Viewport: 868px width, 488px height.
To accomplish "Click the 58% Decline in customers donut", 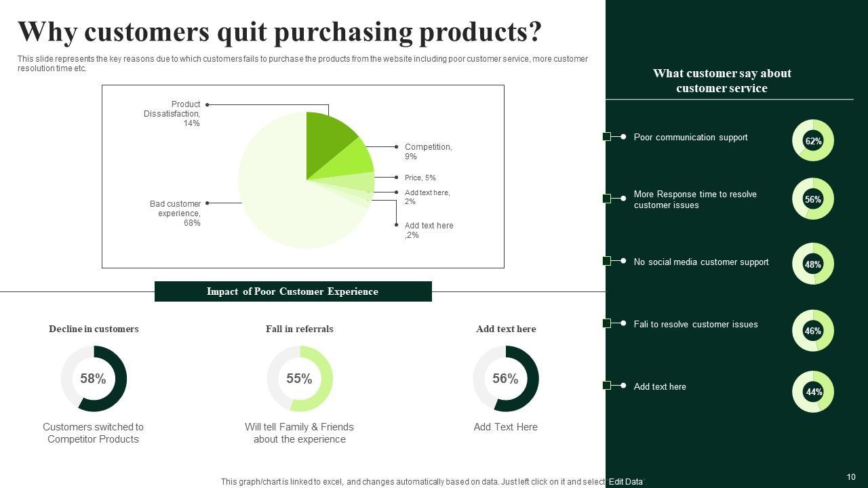I will [x=94, y=378].
